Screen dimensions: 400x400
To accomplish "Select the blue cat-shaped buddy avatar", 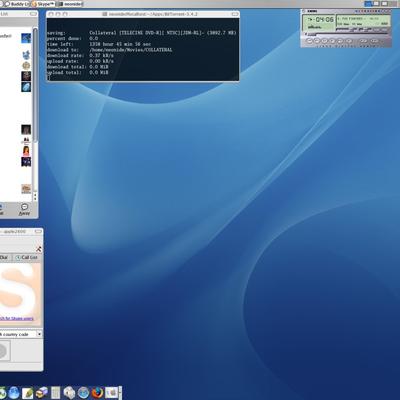I will (26, 55).
